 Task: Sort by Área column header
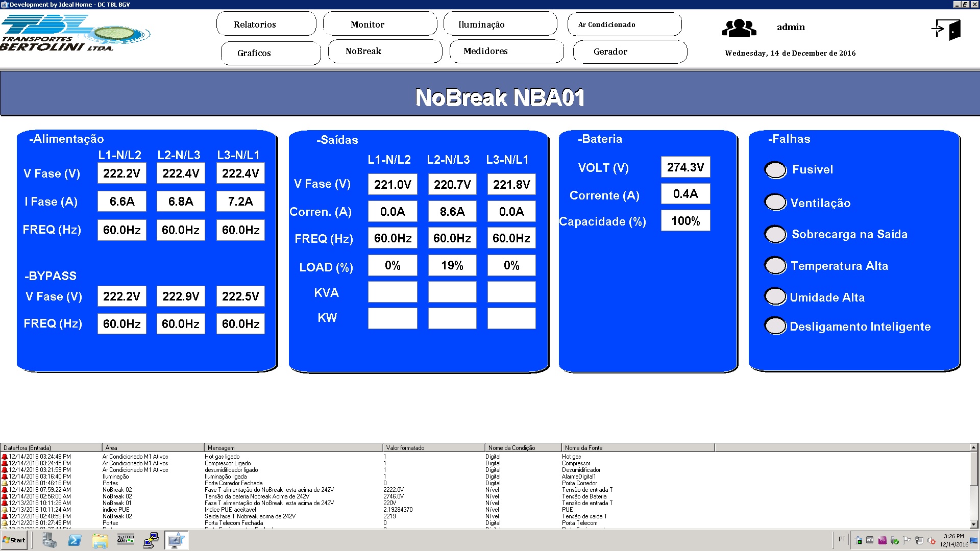pos(153,448)
